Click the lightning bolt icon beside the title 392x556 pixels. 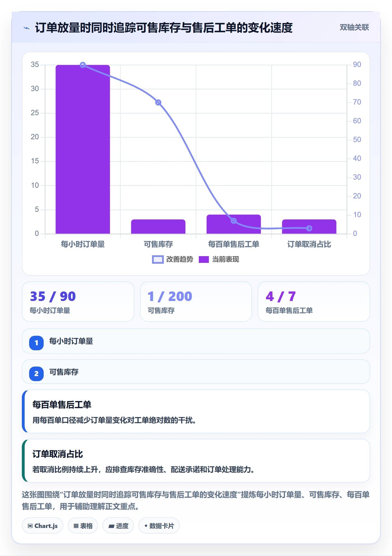(27, 28)
